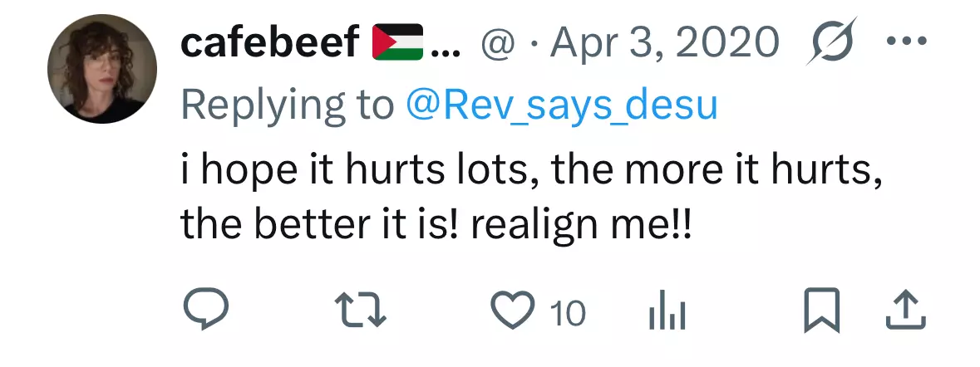Repost this tweet via the retweet arrows

[361, 311]
